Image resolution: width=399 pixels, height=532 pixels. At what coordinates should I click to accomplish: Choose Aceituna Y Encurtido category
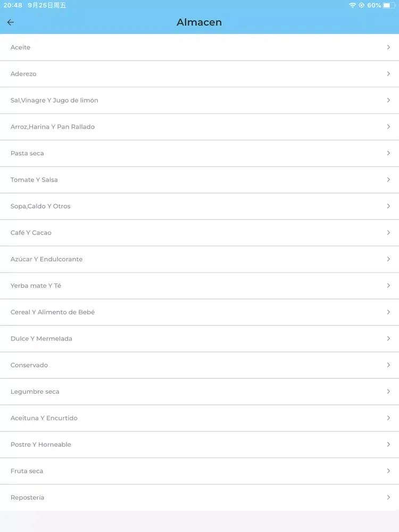(x=199, y=418)
